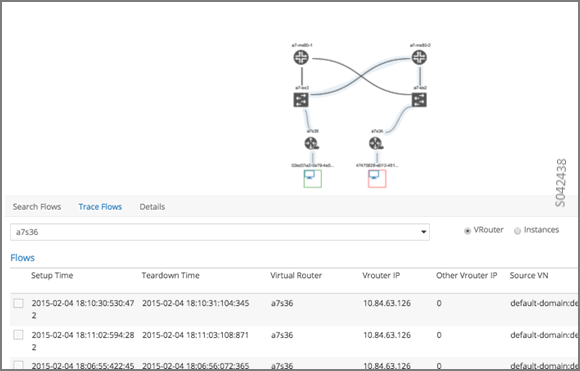Screen dimensions: 580x371
Task: Select the a7s36 vRouter node icon
Action: tap(311, 144)
